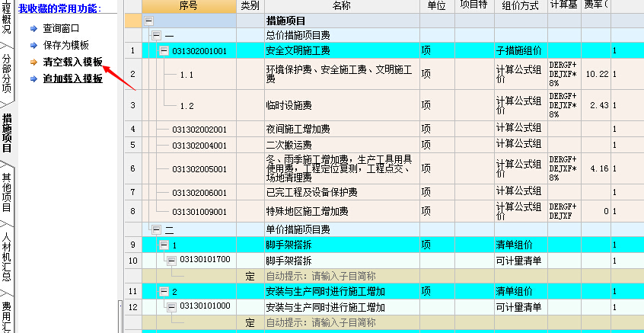Select code cell 031302005001

click(x=199, y=169)
